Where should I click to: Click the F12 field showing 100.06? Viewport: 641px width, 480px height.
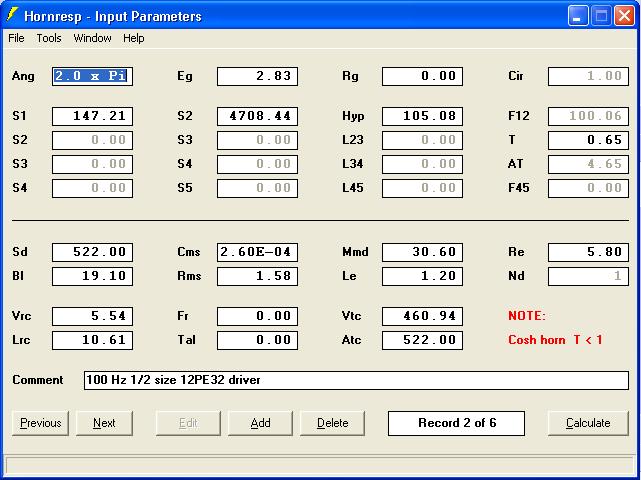(x=588, y=117)
